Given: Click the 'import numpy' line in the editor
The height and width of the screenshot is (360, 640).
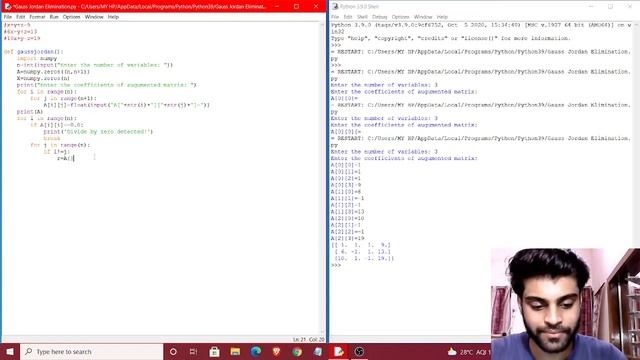Looking at the screenshot, I should coord(37,58).
